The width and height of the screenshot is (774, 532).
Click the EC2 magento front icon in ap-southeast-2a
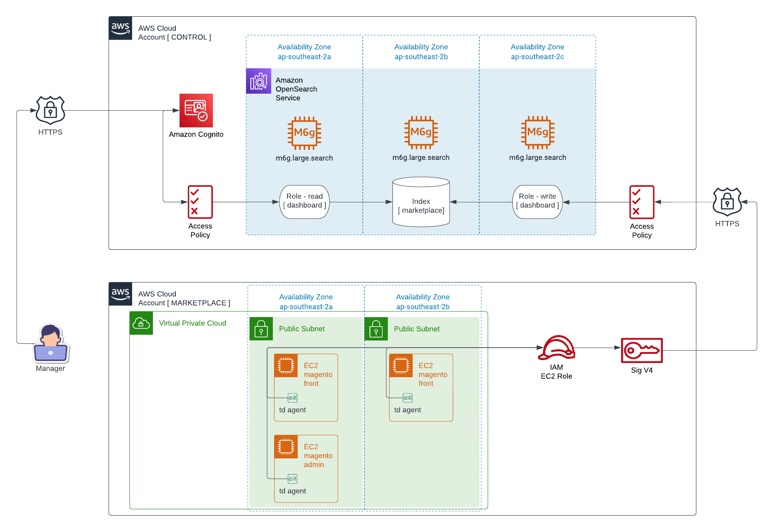(x=286, y=365)
